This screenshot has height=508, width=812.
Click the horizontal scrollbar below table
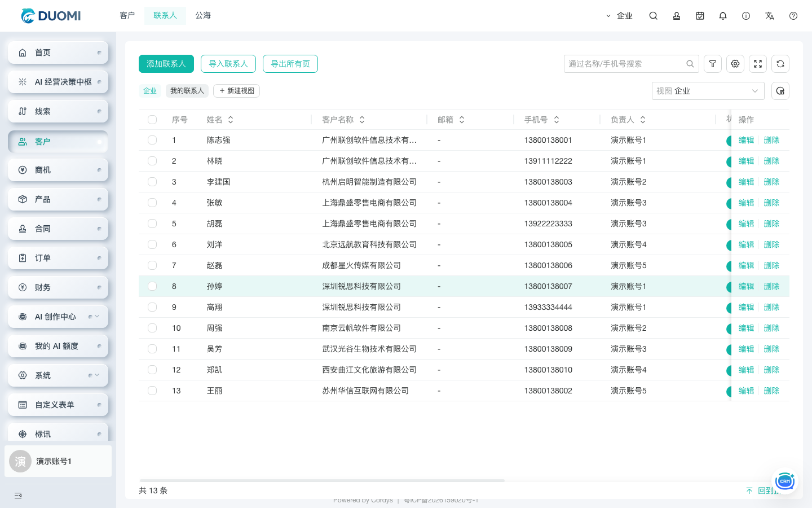click(322, 480)
